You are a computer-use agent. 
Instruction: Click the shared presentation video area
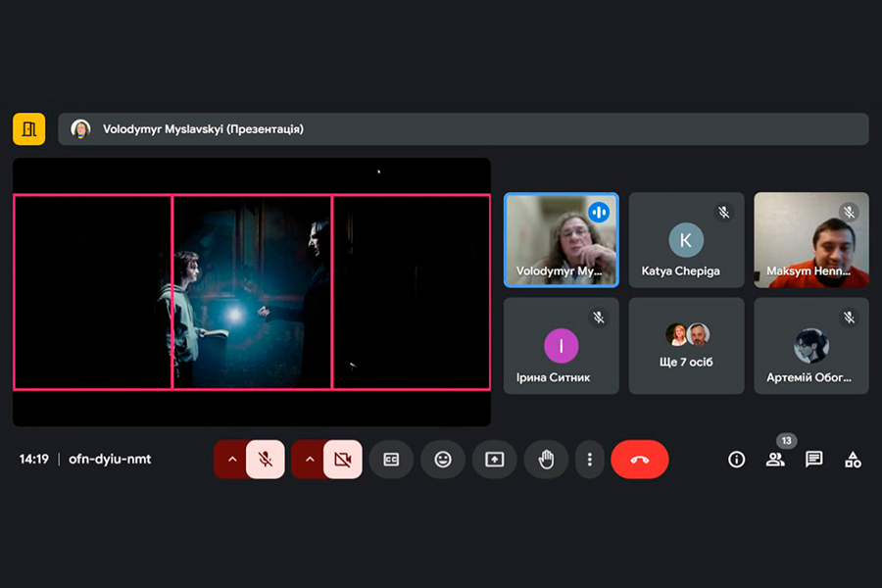click(x=252, y=292)
